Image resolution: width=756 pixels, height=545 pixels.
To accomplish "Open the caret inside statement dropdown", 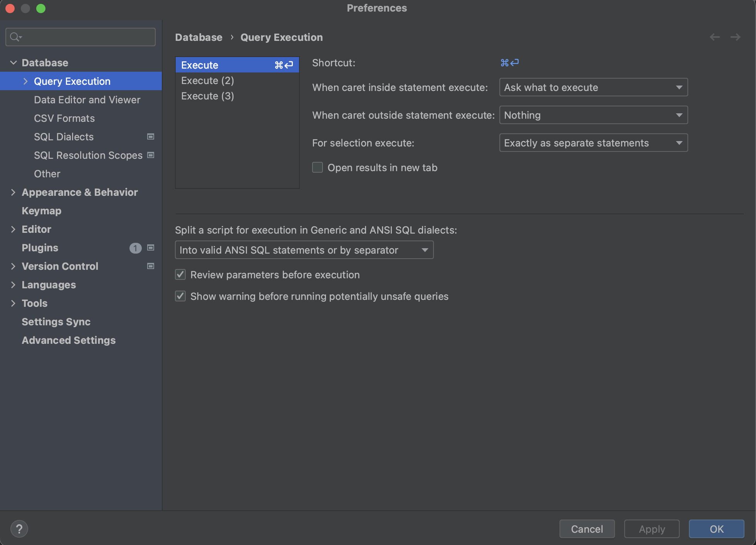I will click(593, 87).
